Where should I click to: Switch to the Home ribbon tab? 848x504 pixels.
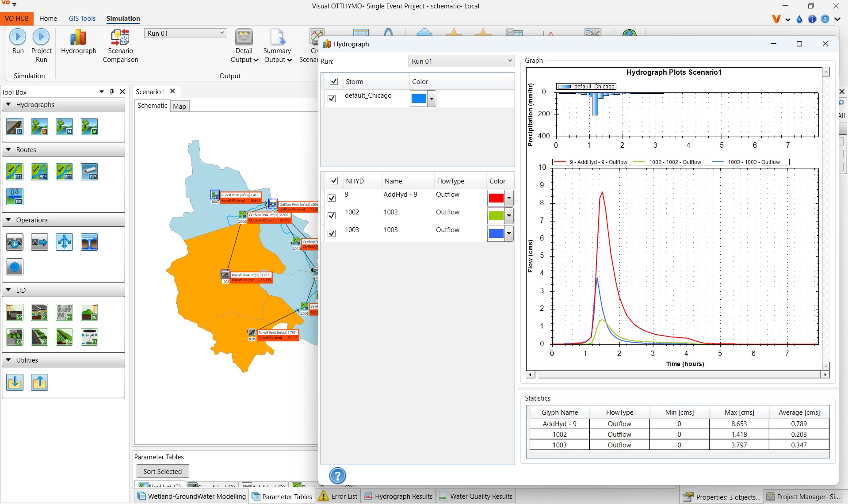[x=48, y=19]
